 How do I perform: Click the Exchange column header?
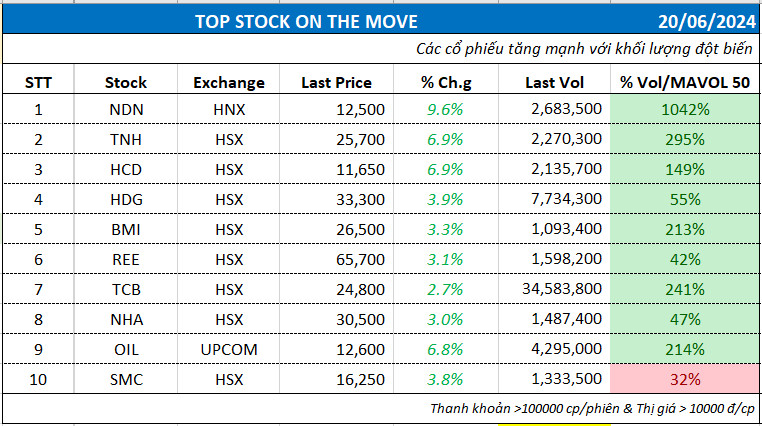pyautogui.click(x=229, y=82)
